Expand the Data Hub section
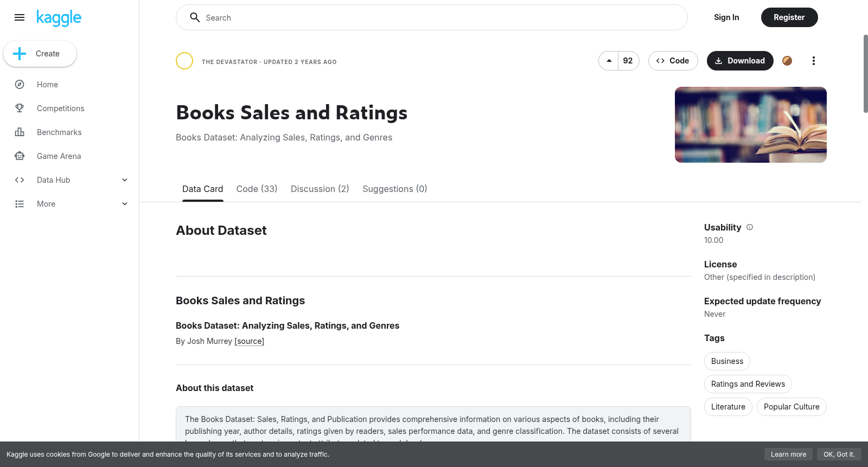The height and width of the screenshot is (467, 868). pos(125,180)
